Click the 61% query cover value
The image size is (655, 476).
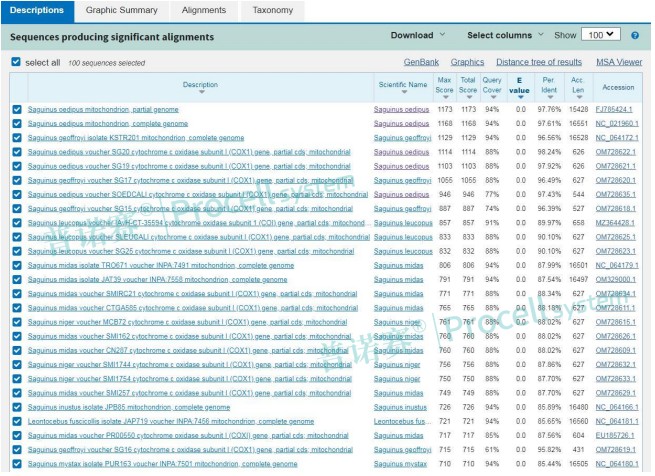[492, 450]
